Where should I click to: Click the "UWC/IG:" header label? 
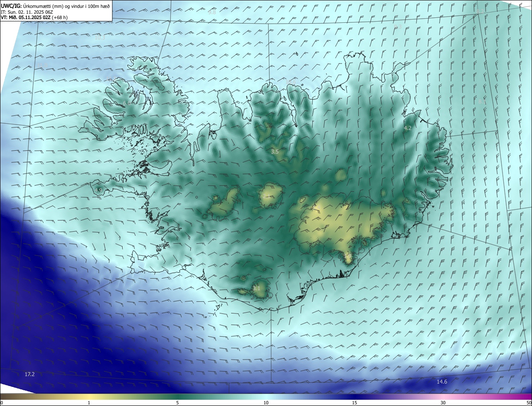click(x=11, y=6)
